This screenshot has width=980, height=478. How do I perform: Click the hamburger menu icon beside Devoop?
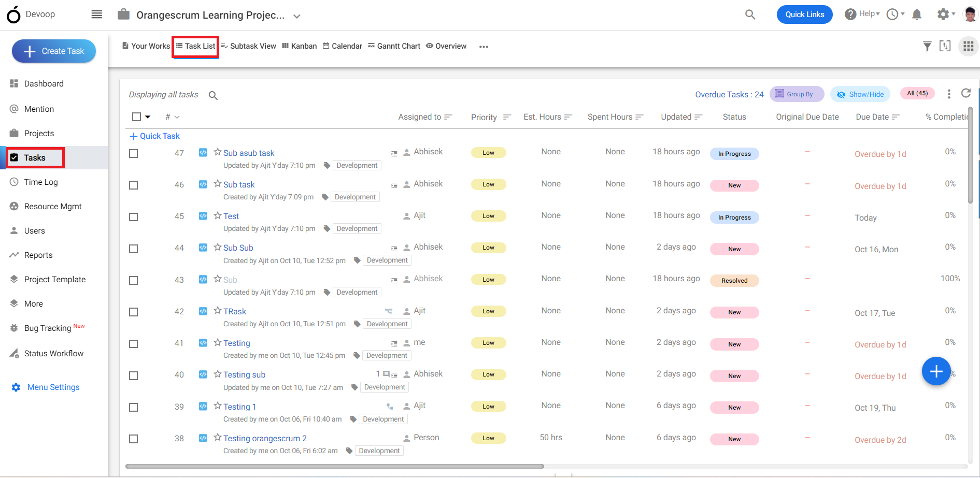point(97,15)
